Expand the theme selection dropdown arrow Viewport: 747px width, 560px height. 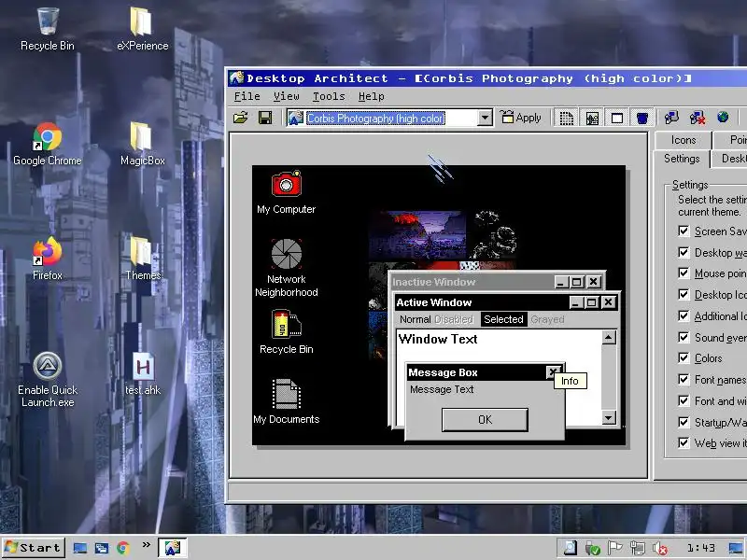pos(485,118)
